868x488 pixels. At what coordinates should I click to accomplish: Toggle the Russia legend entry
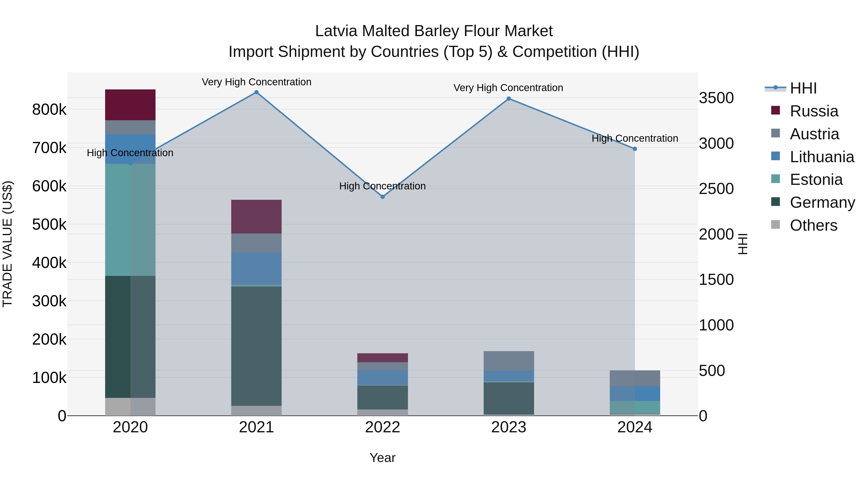(x=805, y=111)
